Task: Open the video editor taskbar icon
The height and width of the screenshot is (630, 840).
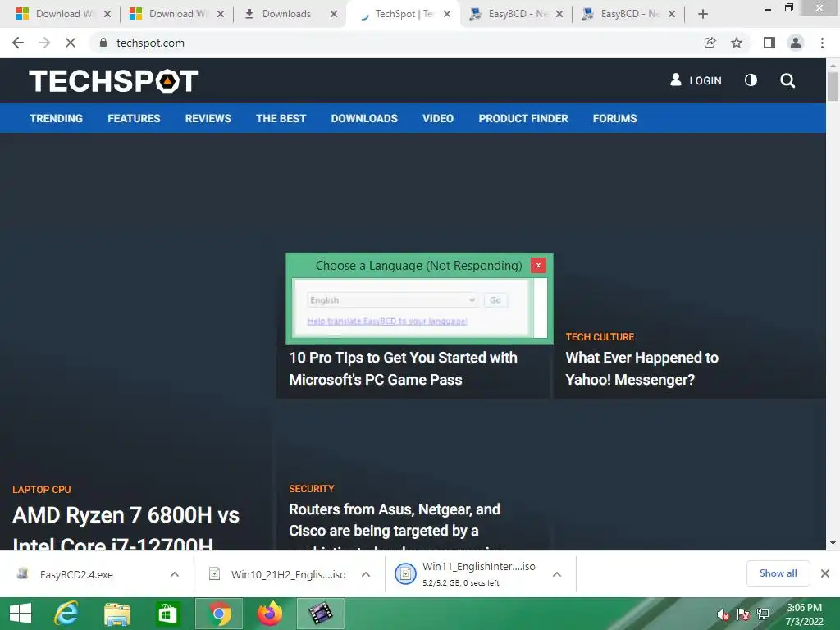Action: coord(321,614)
